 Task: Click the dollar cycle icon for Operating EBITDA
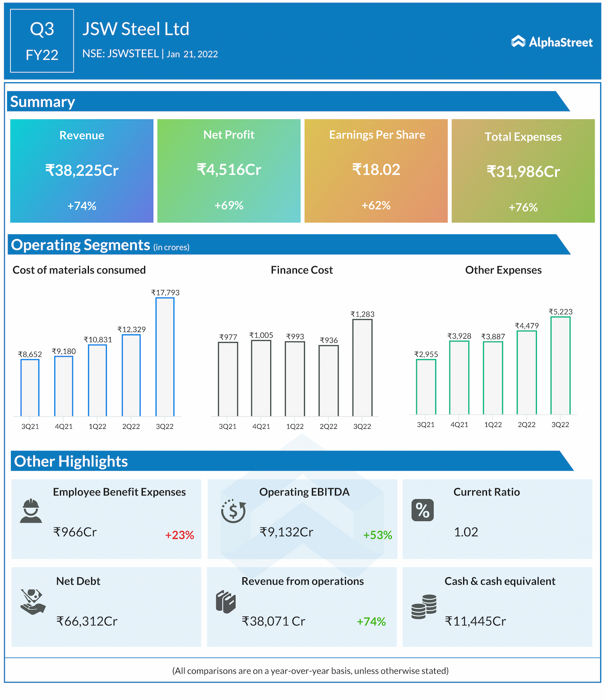coord(233,511)
